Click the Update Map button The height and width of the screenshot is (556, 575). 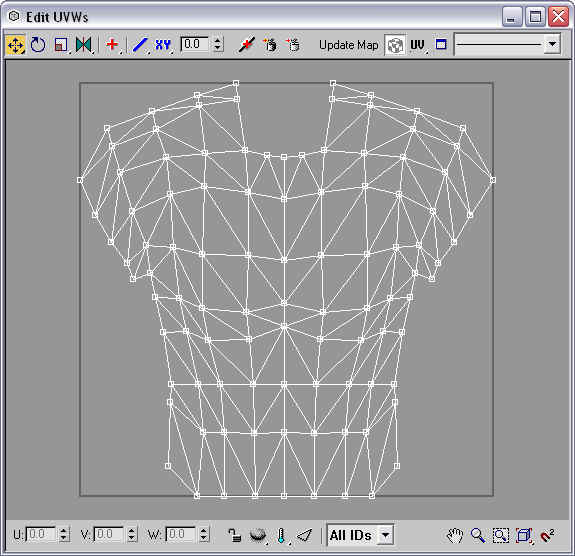[348, 45]
